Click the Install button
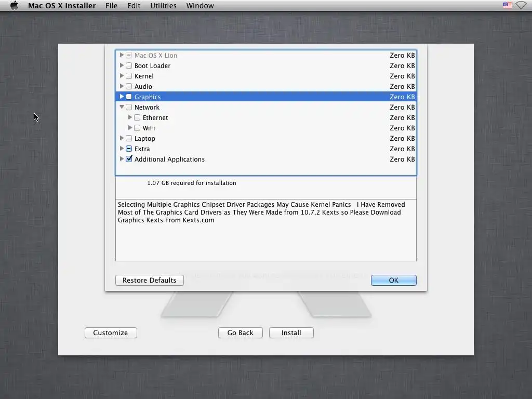Viewport: 532px width, 399px height. coord(291,333)
